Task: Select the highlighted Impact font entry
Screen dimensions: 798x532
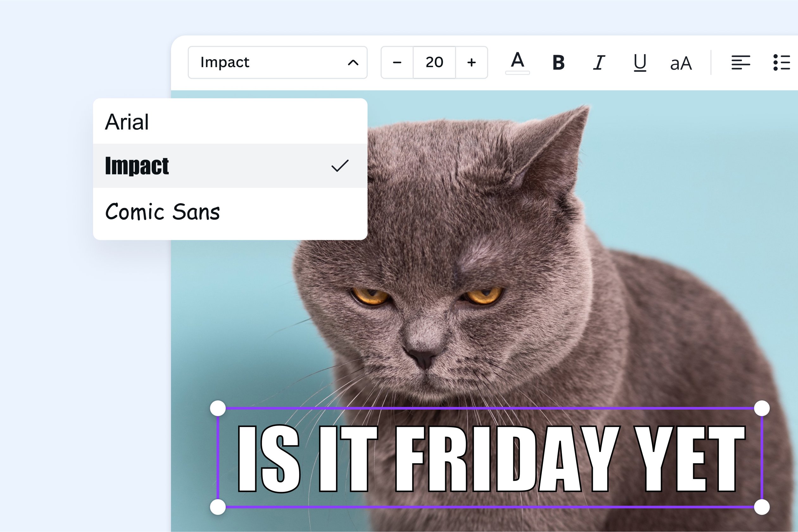Action: (x=136, y=166)
